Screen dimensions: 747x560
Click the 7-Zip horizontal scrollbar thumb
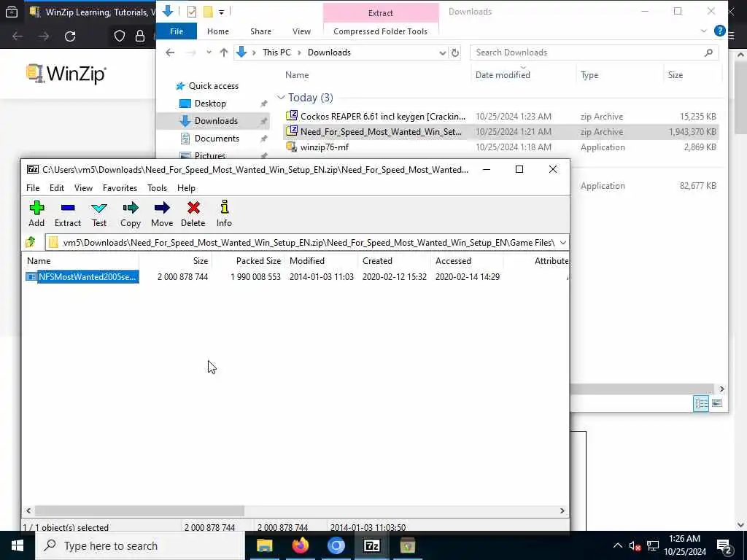(139, 510)
